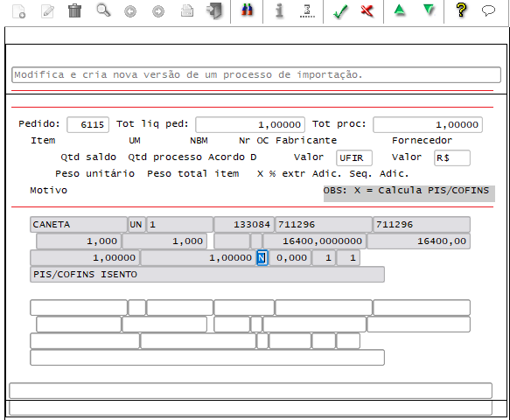Click the speech bubble comment icon
The width and height of the screenshot is (510, 420).
[488, 10]
